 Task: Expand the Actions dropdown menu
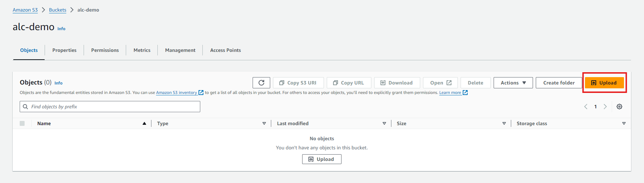point(513,83)
